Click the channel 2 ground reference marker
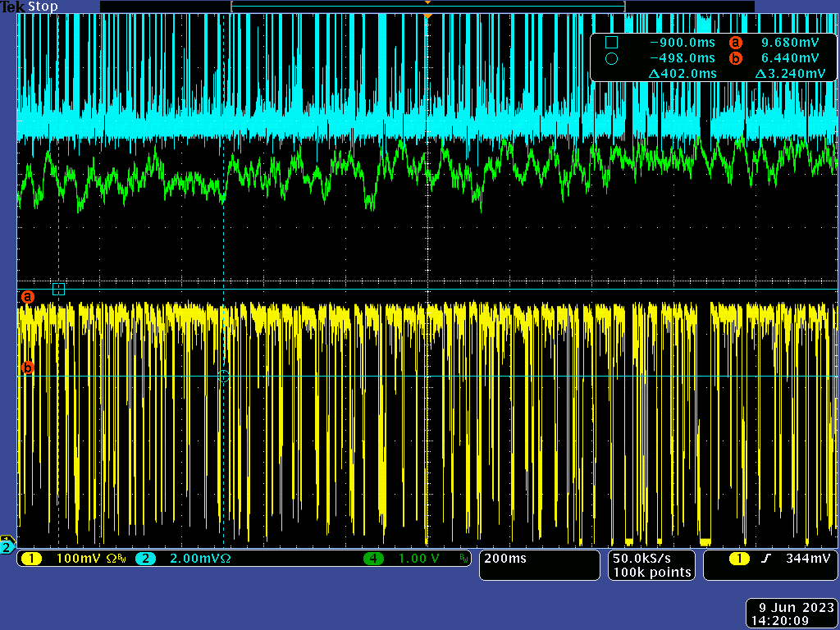This screenshot has height=630, width=840. coord(7,546)
